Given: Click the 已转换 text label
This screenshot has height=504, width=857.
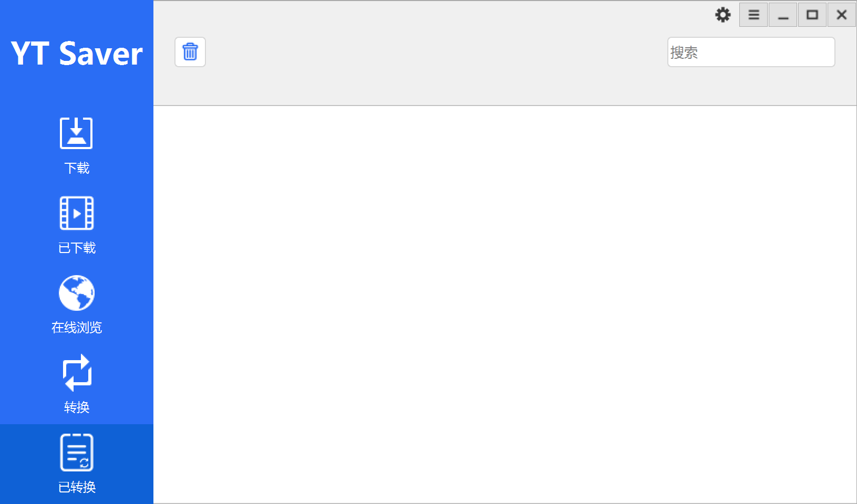Looking at the screenshot, I should (77, 487).
